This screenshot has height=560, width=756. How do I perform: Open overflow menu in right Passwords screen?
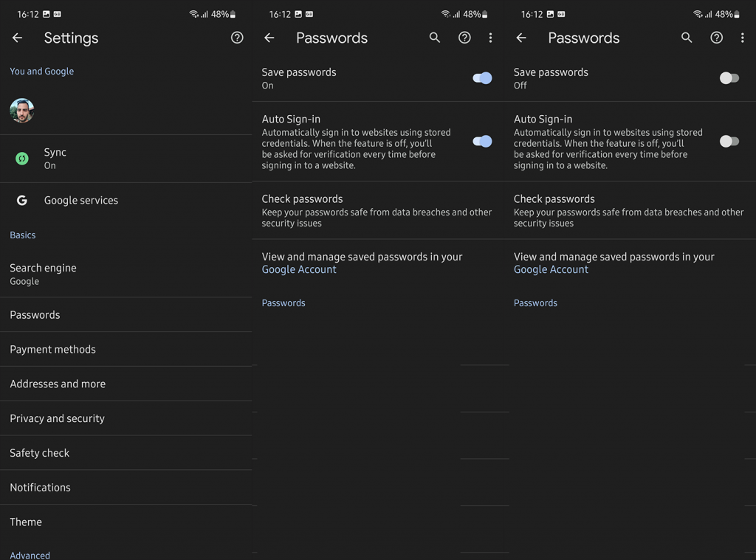pyautogui.click(x=743, y=38)
